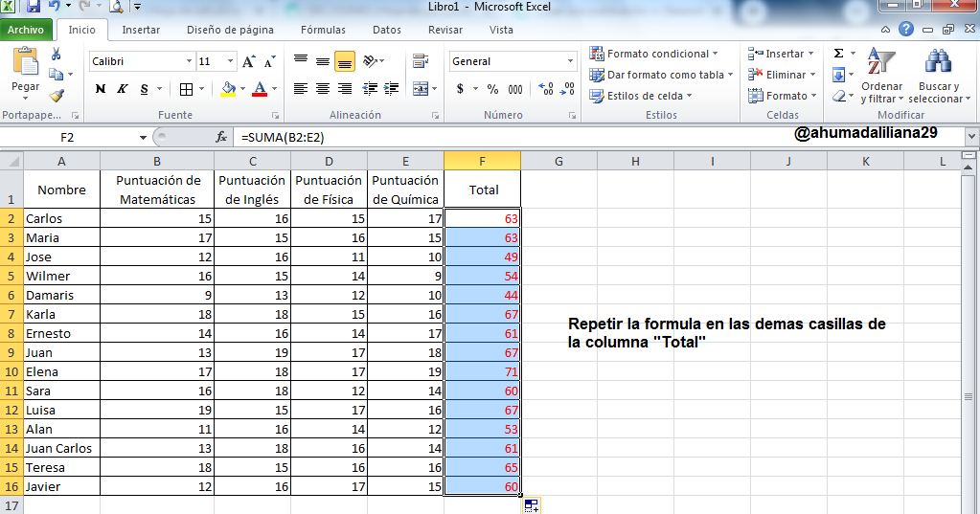Decrease indent icon
980x514 pixels.
[x=370, y=89]
